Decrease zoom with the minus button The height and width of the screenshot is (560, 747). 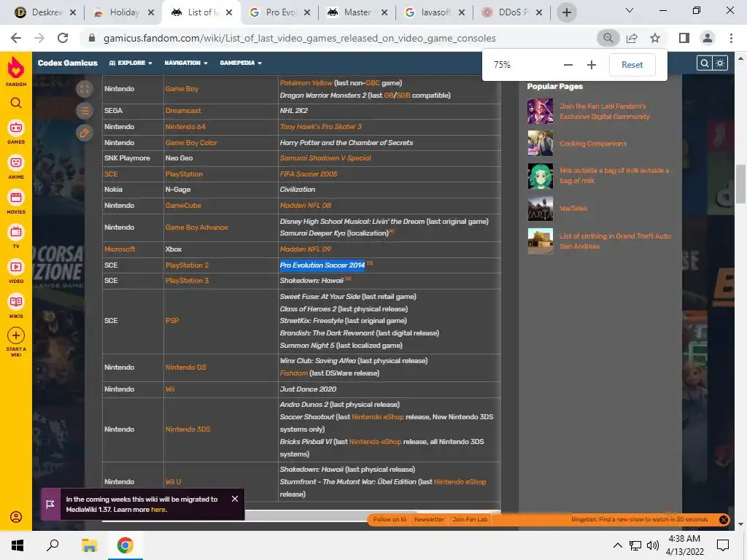pos(568,65)
